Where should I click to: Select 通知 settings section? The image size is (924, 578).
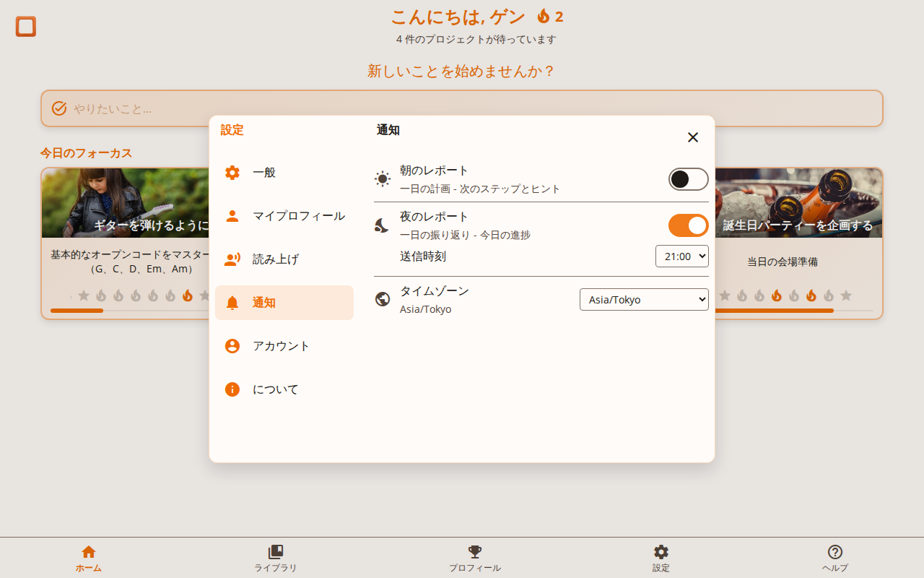(x=284, y=303)
